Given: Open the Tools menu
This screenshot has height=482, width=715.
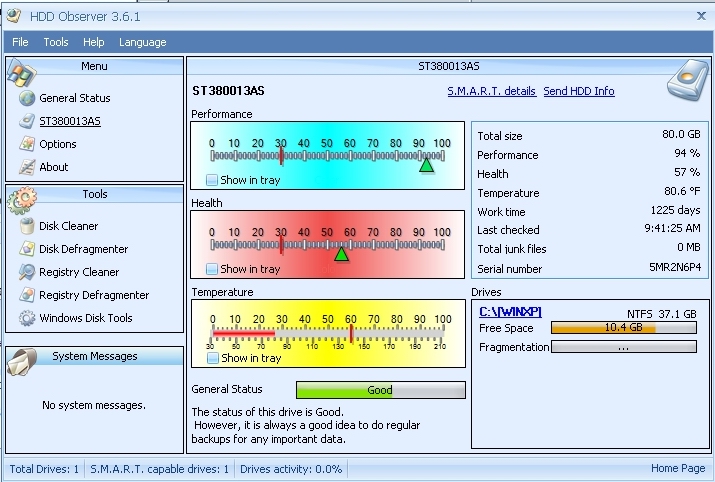Looking at the screenshot, I should coord(56,42).
